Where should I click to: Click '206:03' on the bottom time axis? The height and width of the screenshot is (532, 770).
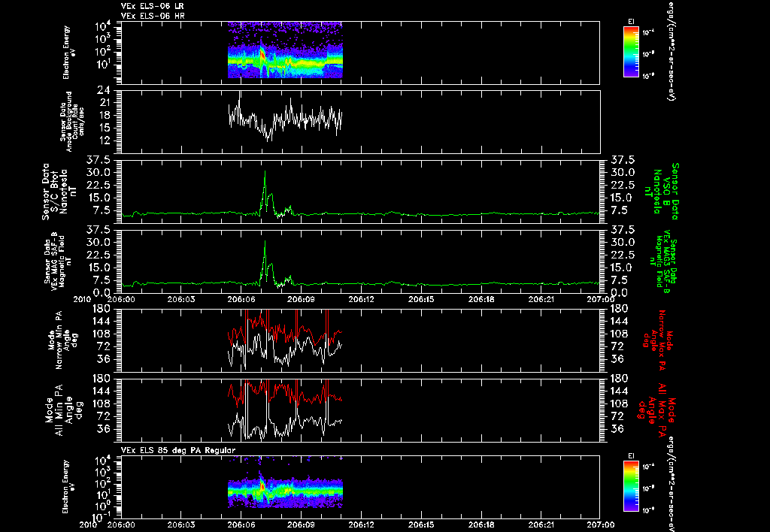point(180,524)
